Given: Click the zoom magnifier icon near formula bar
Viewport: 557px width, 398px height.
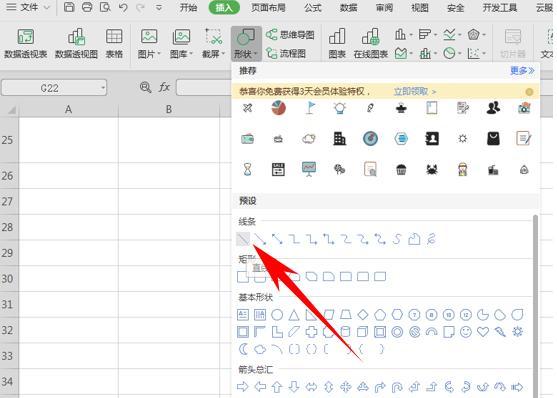Looking at the screenshot, I should click(145, 87).
